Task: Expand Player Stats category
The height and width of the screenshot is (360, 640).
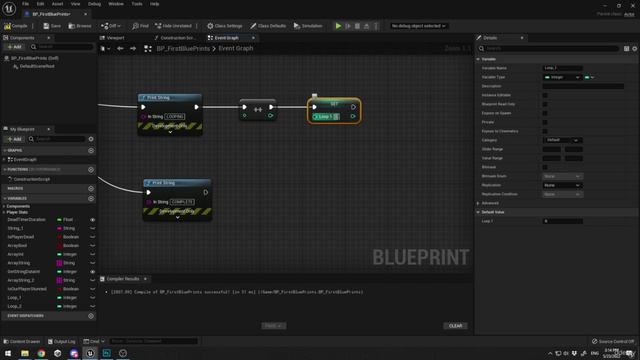Action: pyautogui.click(x=4, y=212)
